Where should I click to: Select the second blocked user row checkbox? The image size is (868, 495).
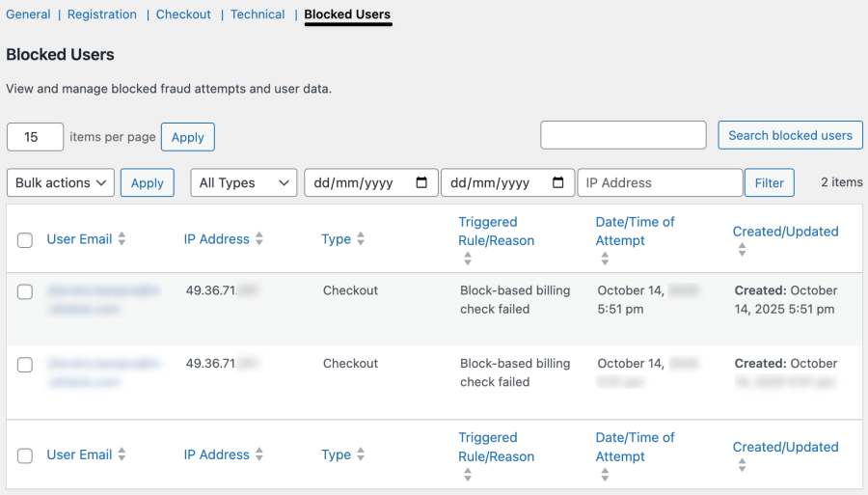25,365
